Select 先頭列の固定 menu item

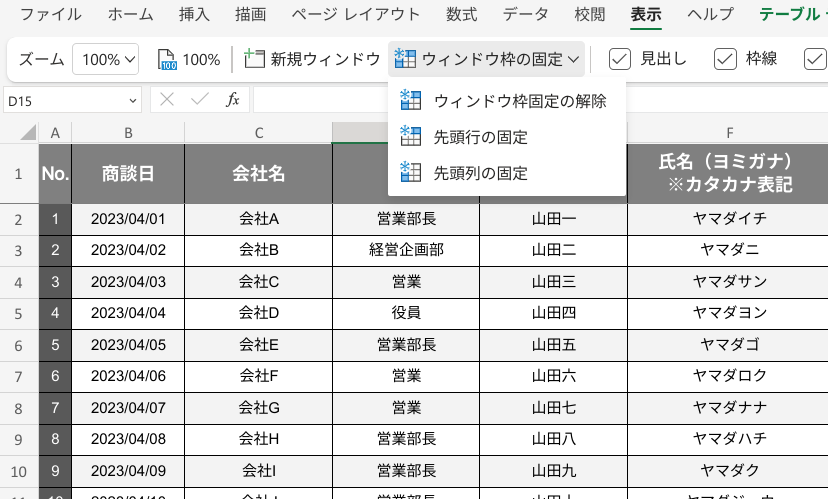[506, 172]
